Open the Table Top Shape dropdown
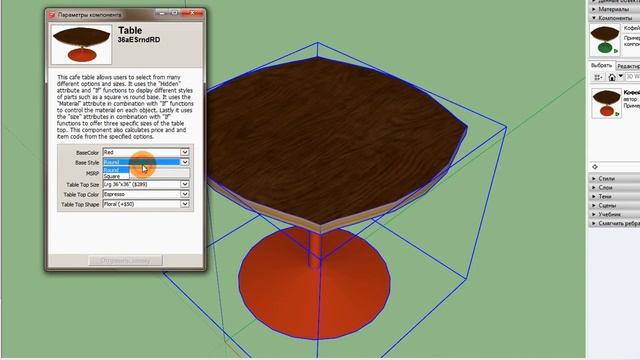 pos(146,204)
